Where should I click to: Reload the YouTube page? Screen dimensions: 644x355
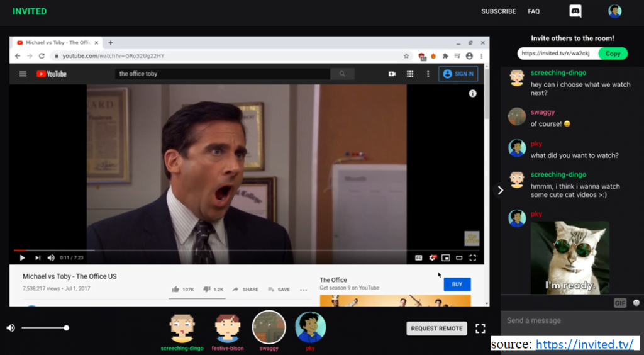pos(42,56)
